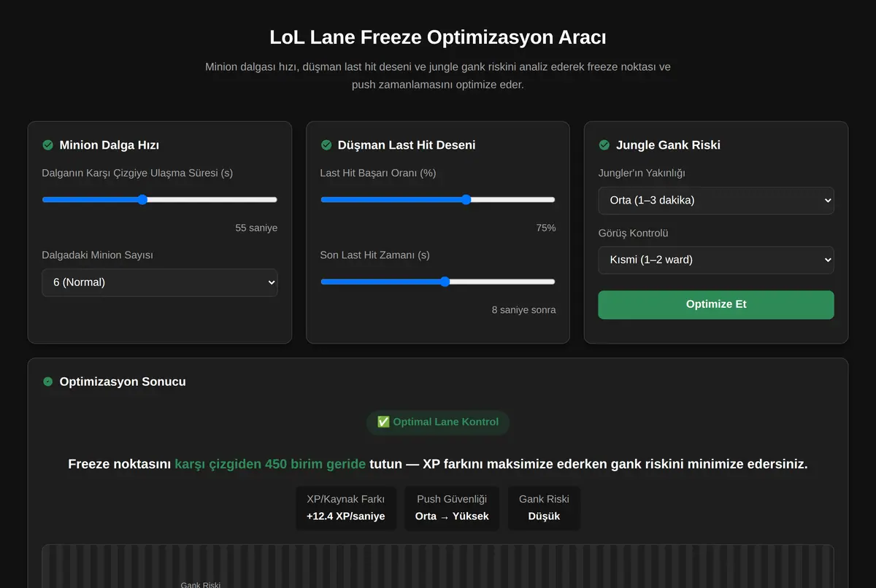Click the 'Minion Dalga Hızı' heading
The width and height of the screenshot is (876, 588).
click(x=109, y=145)
